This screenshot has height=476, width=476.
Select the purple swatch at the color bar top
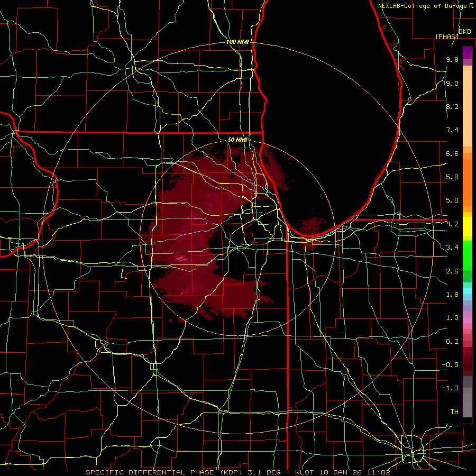(467, 53)
